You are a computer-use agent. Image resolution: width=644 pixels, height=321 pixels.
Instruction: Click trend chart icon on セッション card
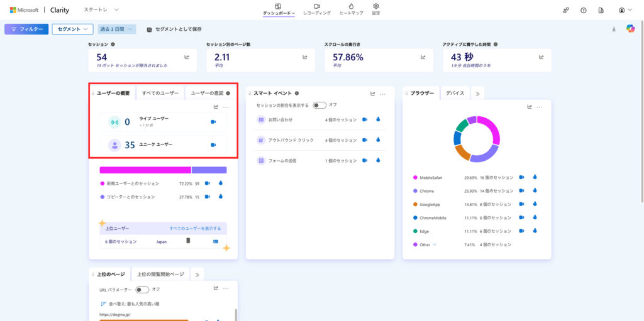click(187, 57)
